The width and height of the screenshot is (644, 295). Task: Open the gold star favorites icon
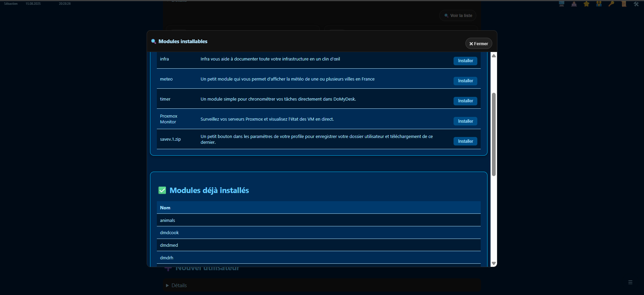tap(586, 4)
